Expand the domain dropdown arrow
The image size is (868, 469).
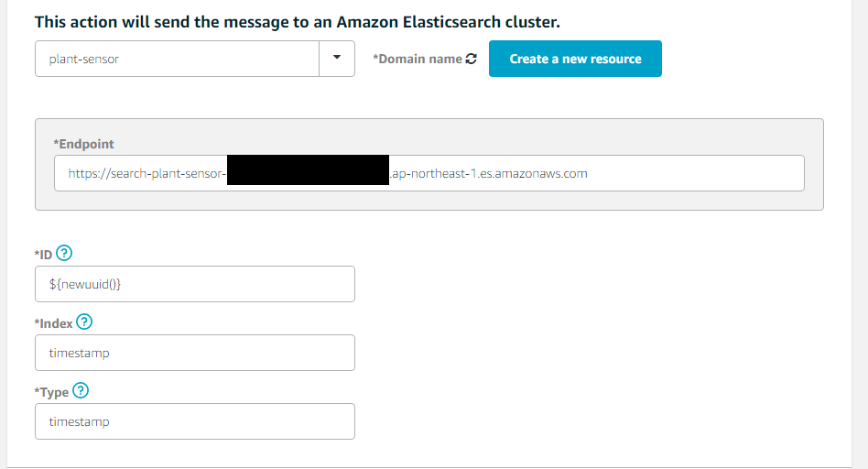click(x=337, y=59)
